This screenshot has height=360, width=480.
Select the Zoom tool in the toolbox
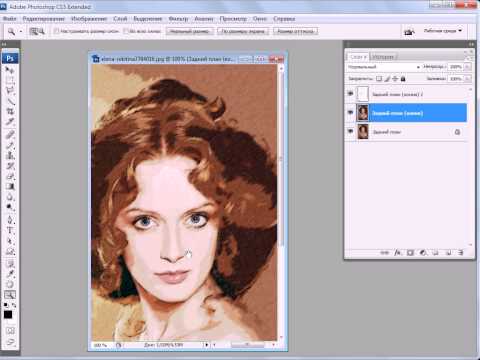[10, 295]
